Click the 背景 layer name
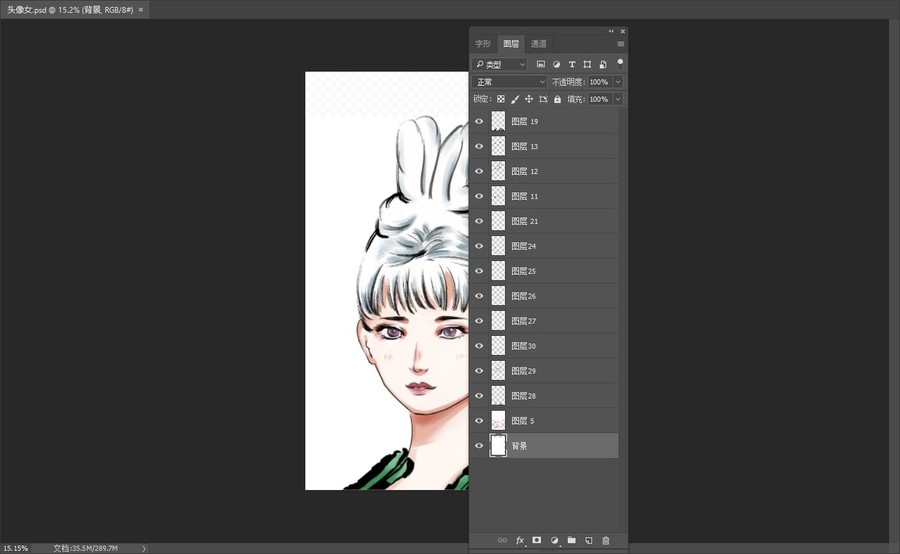The height and width of the screenshot is (554, 900). click(x=519, y=446)
